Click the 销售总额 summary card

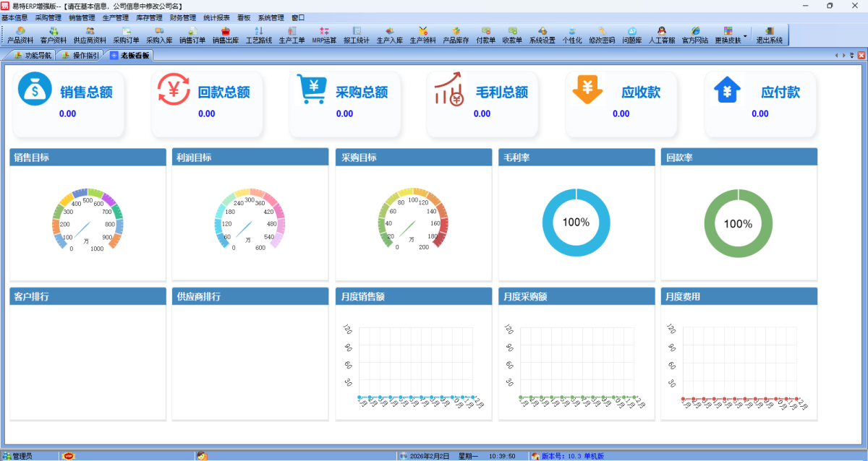tap(69, 103)
